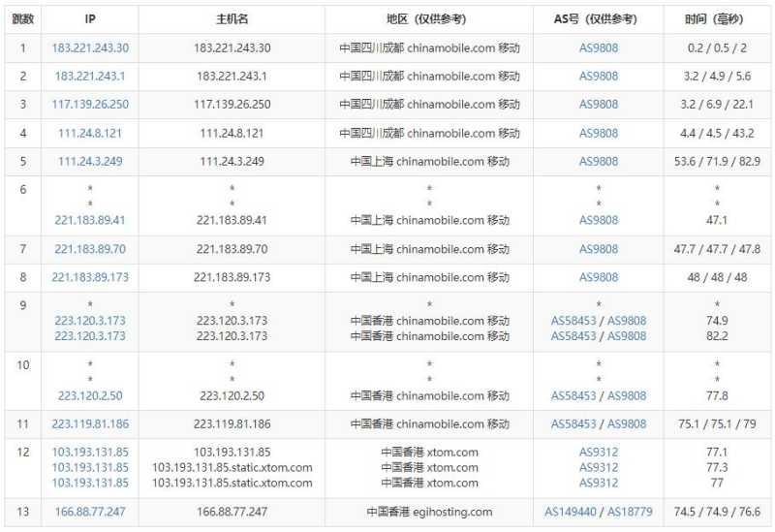Click the blue 111.24.8.121 IP link
This screenshot has height=532, width=775.
[x=90, y=133]
